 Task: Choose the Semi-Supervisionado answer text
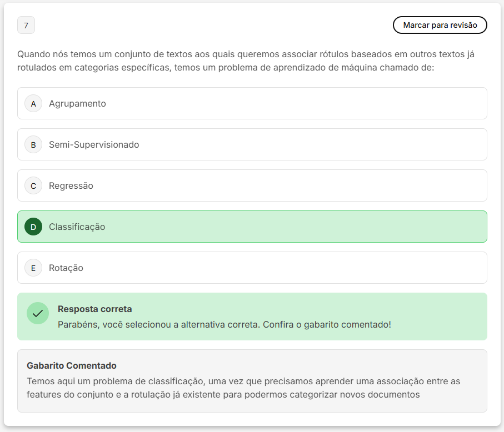click(x=94, y=144)
